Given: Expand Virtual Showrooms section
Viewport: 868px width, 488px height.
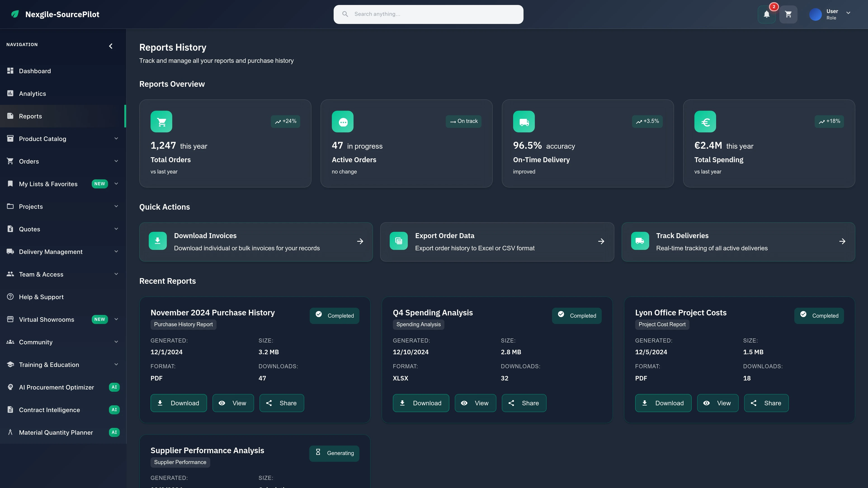Looking at the screenshot, I should tap(116, 319).
